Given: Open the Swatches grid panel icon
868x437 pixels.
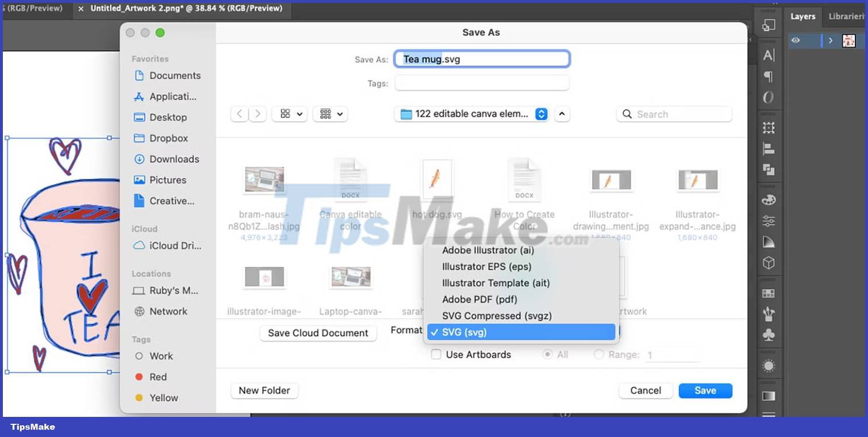Looking at the screenshot, I should point(769,293).
